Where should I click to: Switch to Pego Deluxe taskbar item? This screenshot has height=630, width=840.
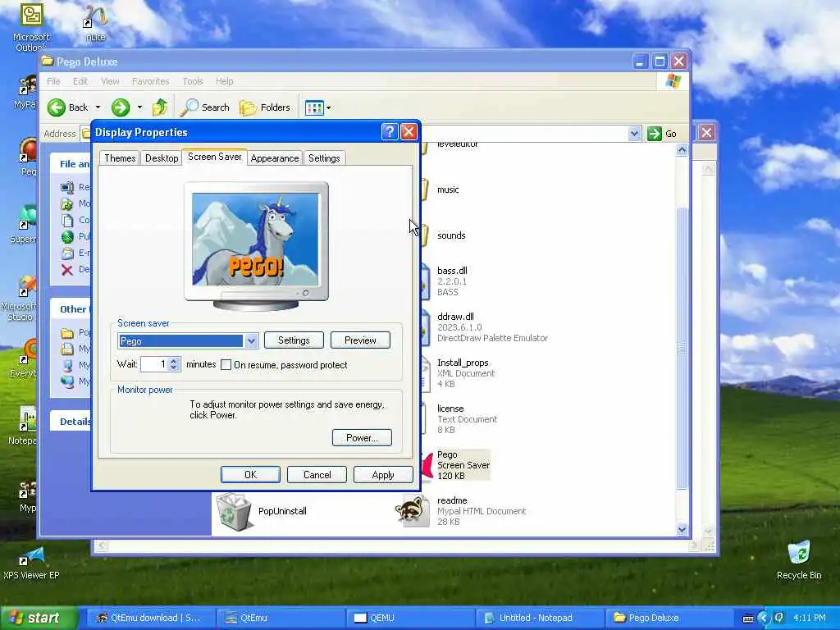669,618
